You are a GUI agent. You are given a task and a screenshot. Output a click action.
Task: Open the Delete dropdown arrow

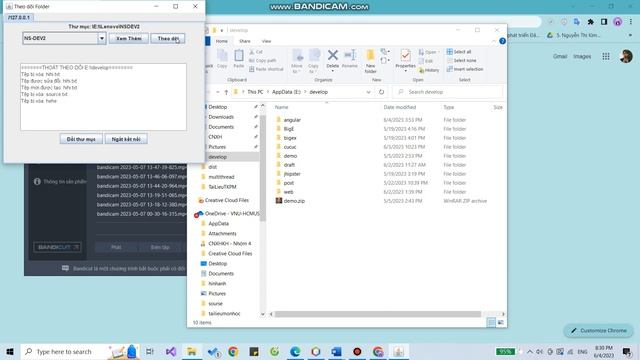pos(333,71)
